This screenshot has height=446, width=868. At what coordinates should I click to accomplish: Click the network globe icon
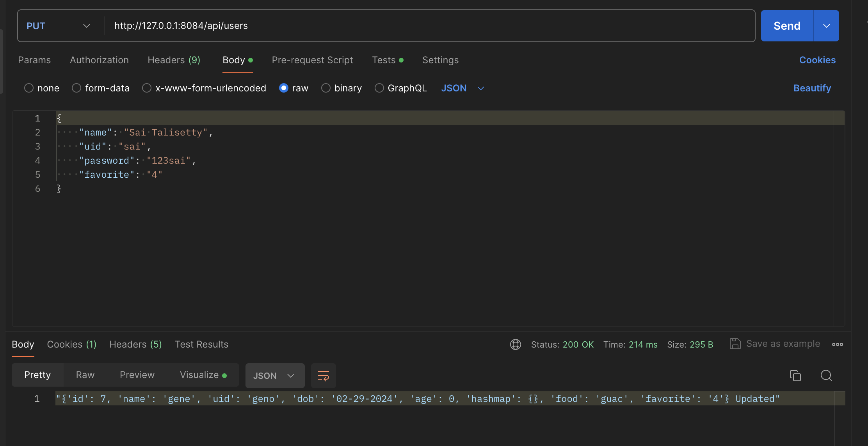click(516, 344)
